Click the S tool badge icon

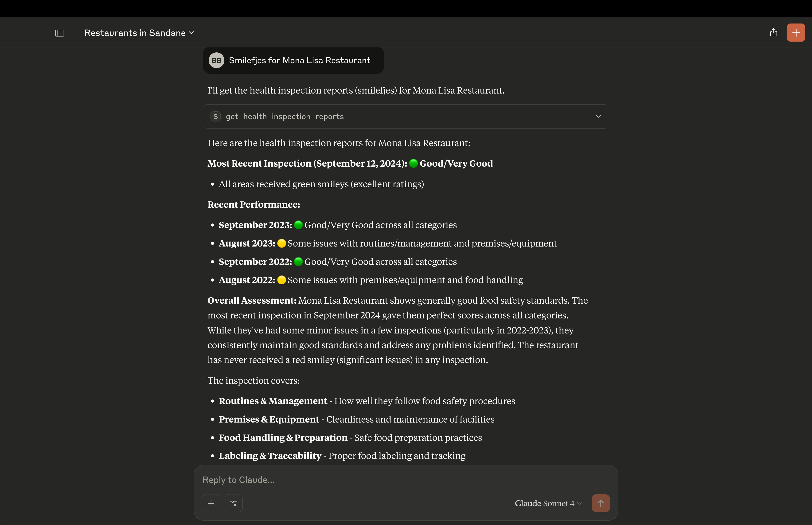coord(215,117)
